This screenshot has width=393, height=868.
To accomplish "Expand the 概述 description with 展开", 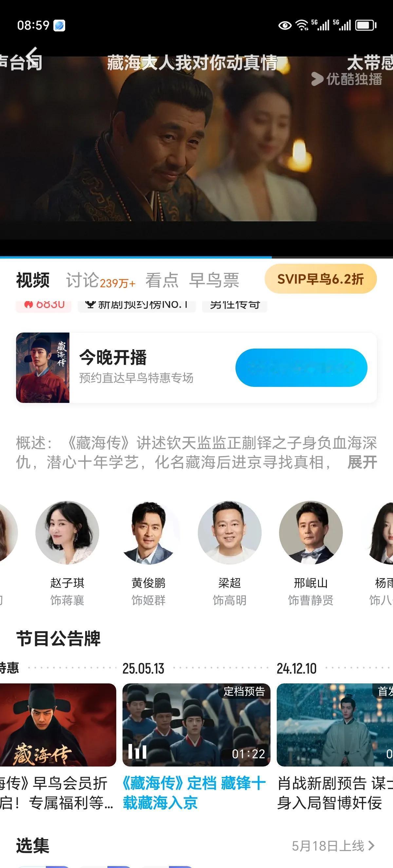I will point(362,462).
